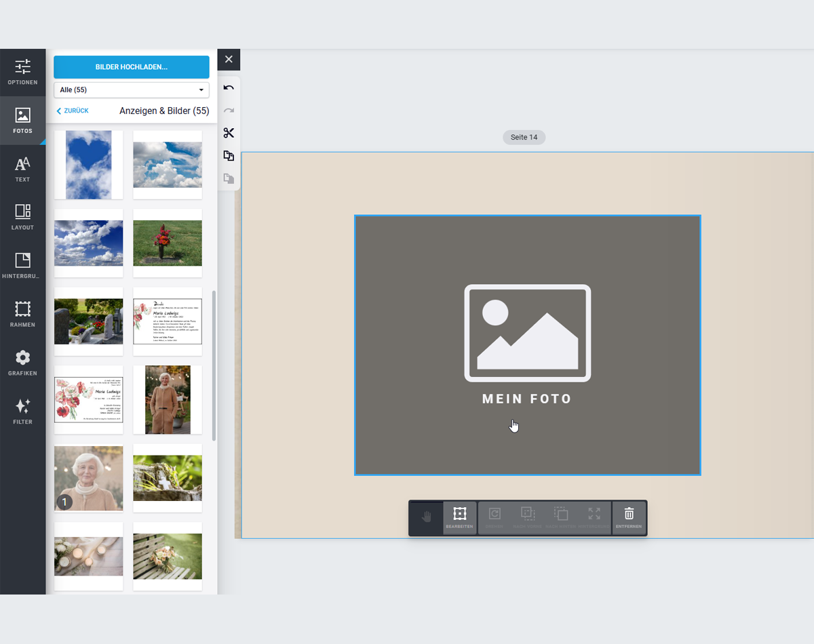
Task: Click the Entfernen trash icon
Action: (x=629, y=518)
